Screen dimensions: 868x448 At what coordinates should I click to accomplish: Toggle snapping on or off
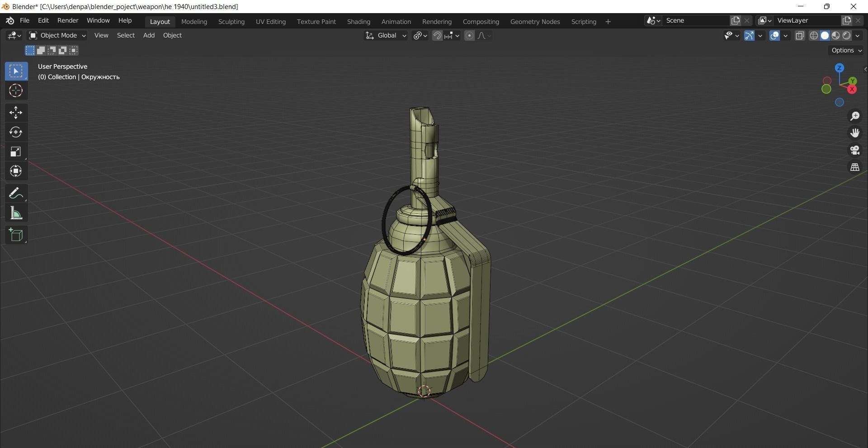tap(437, 35)
